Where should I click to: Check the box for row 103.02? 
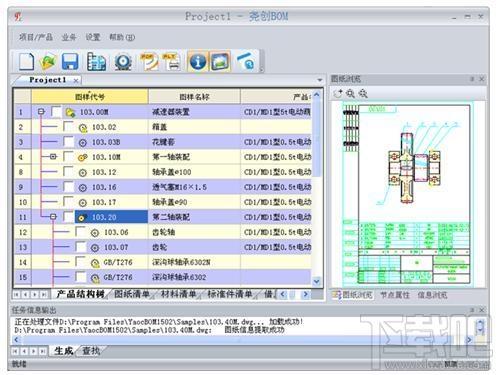(x=69, y=127)
